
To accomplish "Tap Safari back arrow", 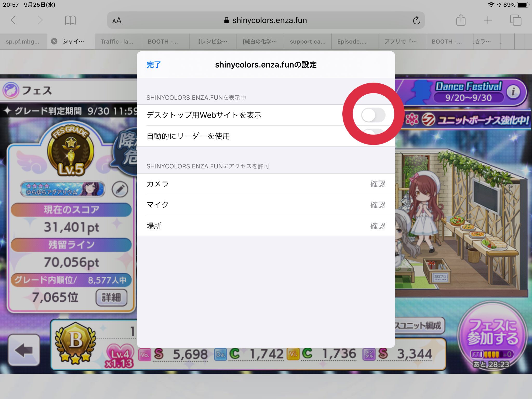I will 13,20.
